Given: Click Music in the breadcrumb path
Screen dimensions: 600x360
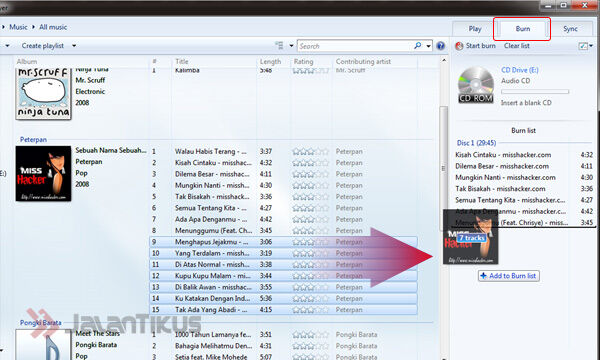Looking at the screenshot, I should (x=18, y=27).
